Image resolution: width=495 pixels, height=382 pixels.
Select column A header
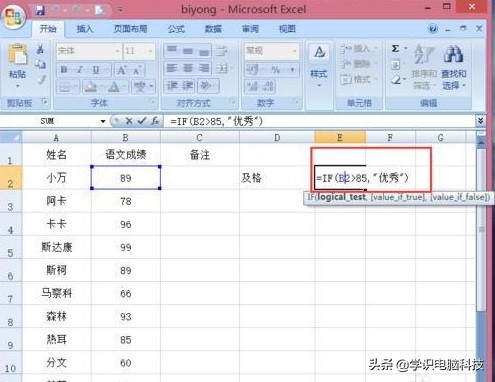tap(56, 137)
